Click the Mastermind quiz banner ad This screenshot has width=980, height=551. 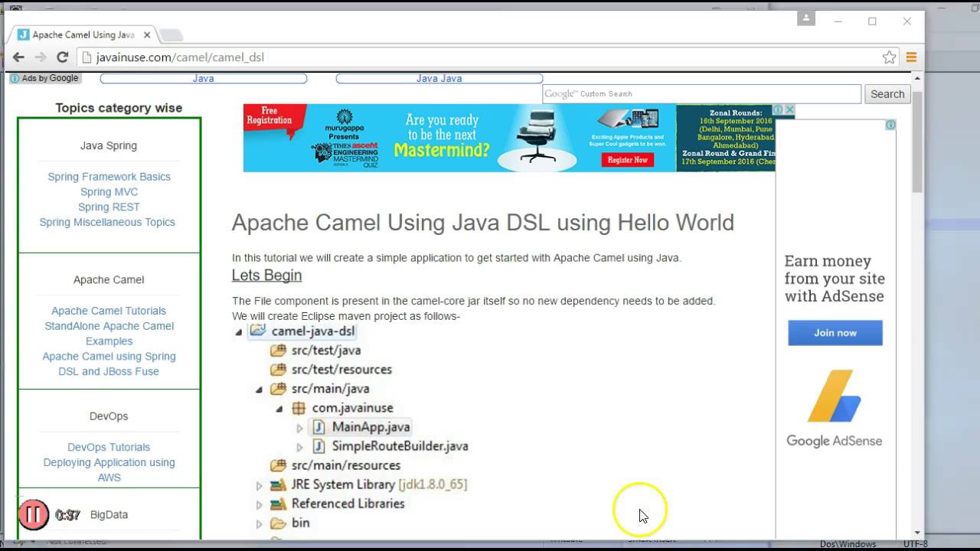pyautogui.click(x=509, y=138)
